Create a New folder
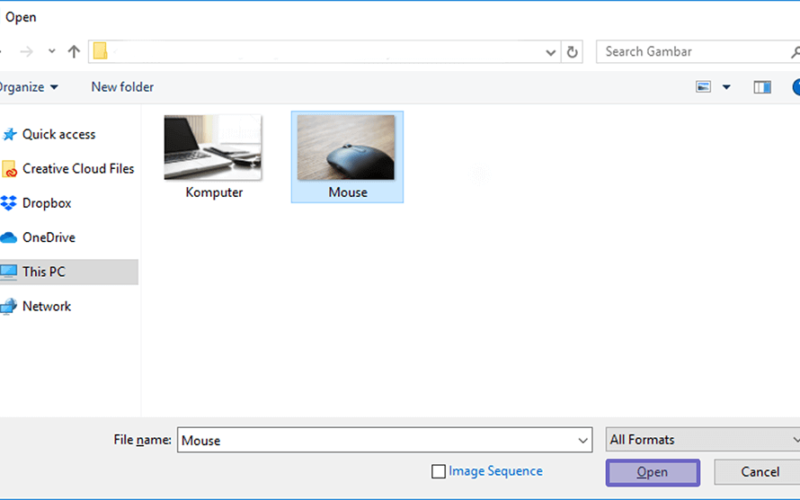Viewport: 800px width, 500px height. [122, 87]
